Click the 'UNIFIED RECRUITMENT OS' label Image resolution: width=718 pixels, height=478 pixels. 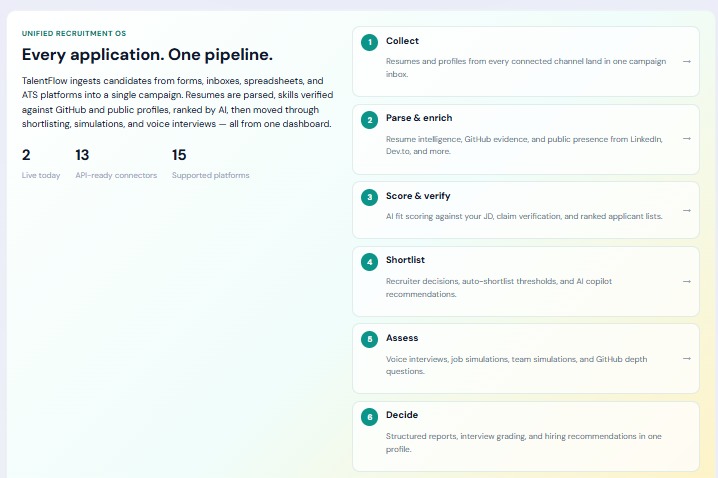coord(74,33)
